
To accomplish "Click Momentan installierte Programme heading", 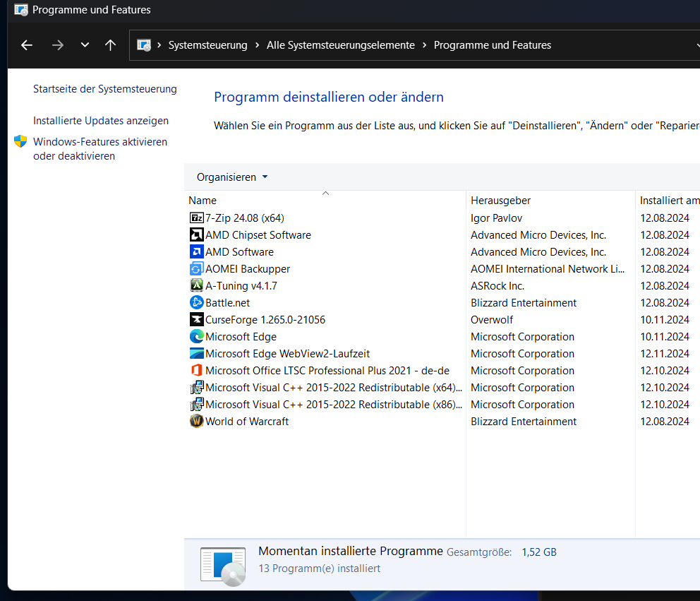I will pos(351,551).
